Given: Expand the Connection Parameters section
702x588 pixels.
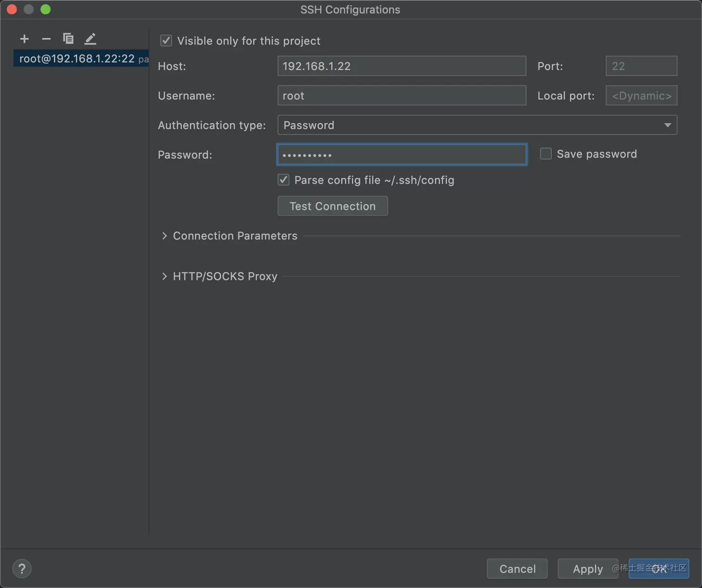Looking at the screenshot, I should [164, 236].
